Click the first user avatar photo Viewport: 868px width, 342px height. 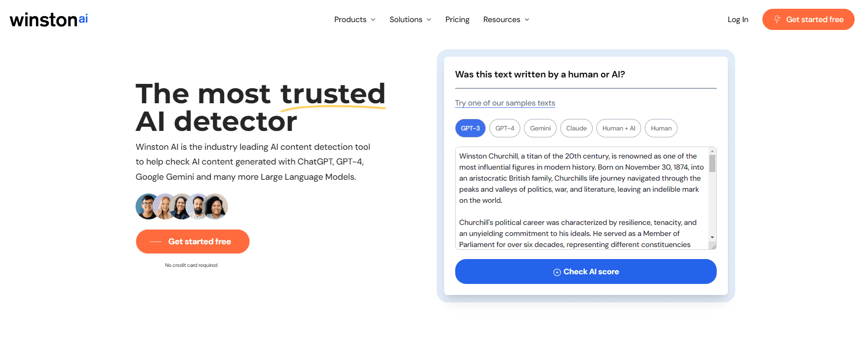click(x=146, y=206)
